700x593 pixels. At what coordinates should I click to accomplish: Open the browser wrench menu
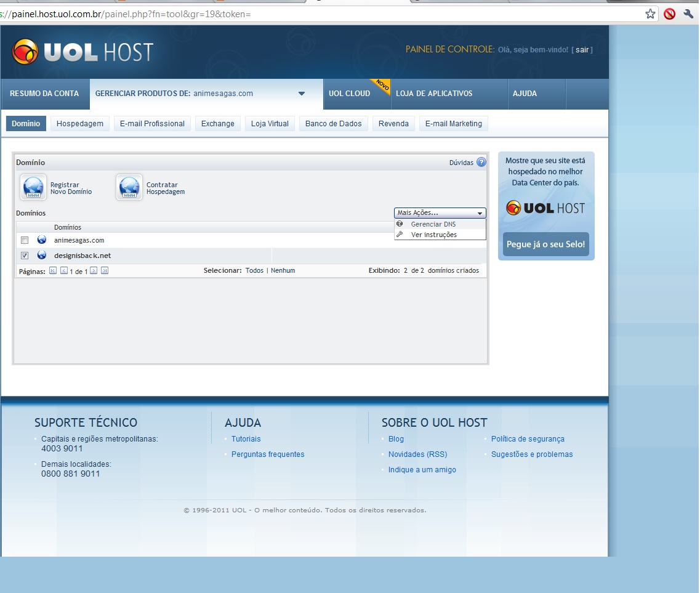pos(688,14)
